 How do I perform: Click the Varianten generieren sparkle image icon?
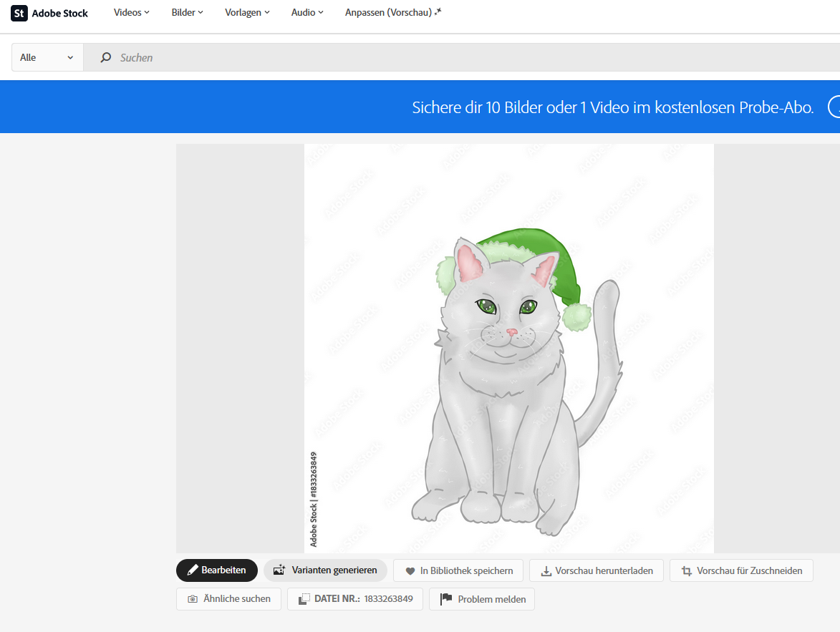point(279,570)
